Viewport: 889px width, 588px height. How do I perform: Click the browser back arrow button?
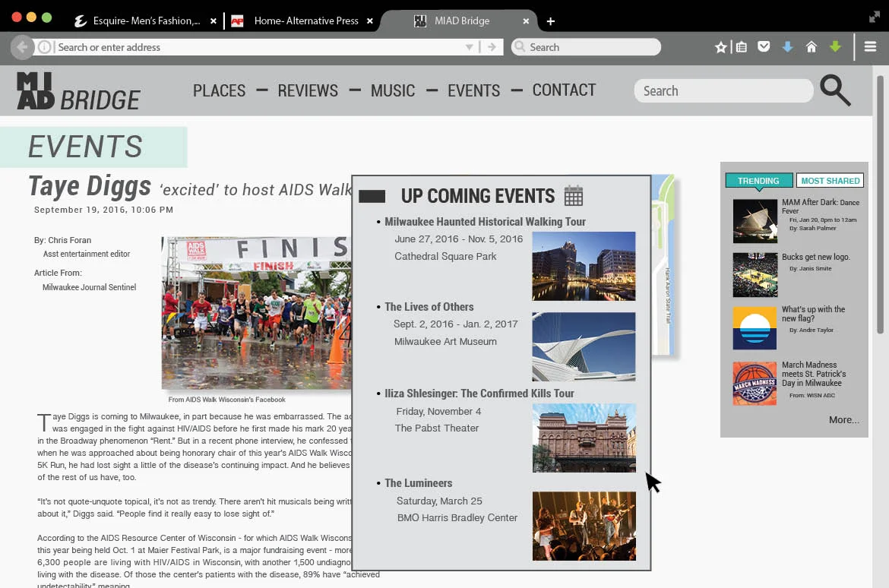click(22, 47)
